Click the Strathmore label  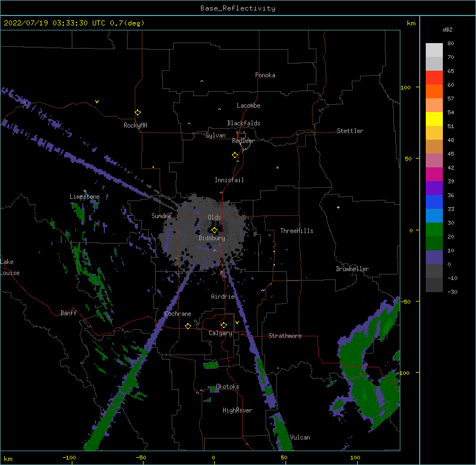coord(285,336)
